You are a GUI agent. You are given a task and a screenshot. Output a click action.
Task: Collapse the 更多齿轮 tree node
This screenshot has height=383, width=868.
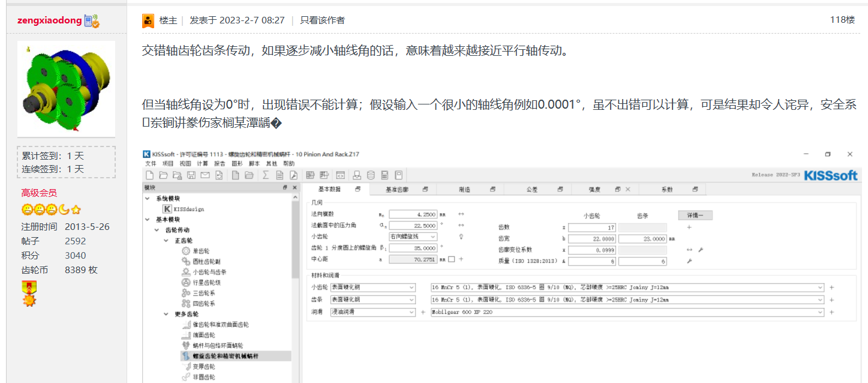tap(167, 314)
